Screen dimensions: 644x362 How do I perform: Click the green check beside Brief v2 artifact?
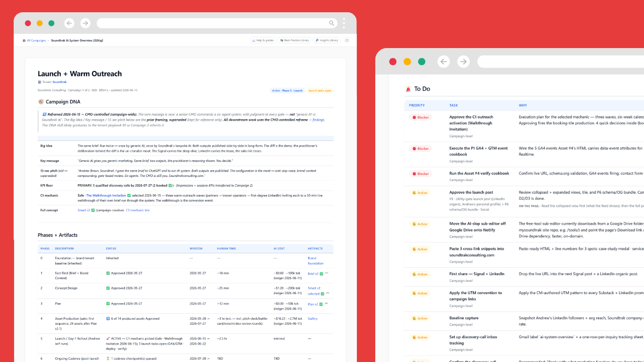click(x=322, y=274)
